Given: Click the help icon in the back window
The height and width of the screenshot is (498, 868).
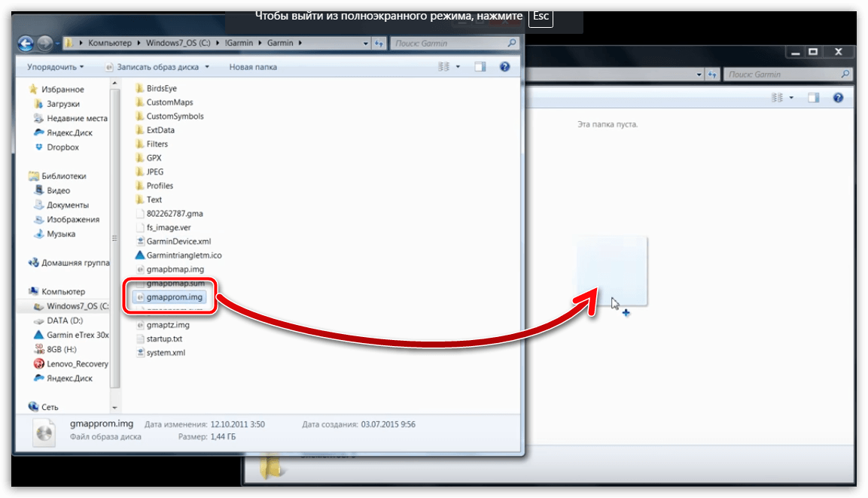Looking at the screenshot, I should coord(838,98).
